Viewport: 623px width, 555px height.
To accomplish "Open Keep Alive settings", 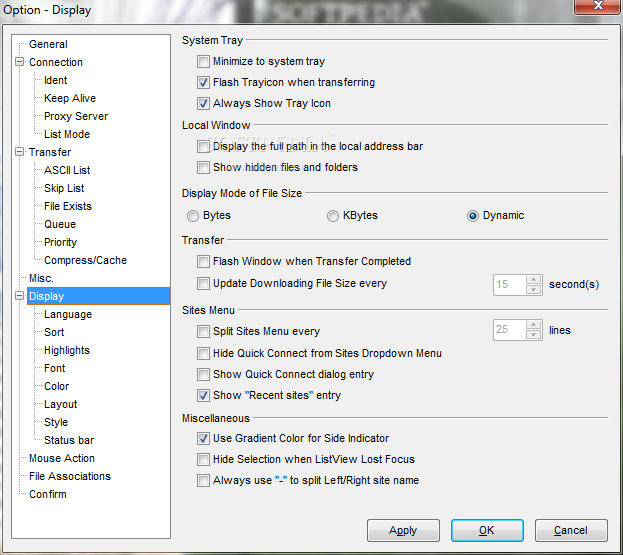I will tap(70, 98).
